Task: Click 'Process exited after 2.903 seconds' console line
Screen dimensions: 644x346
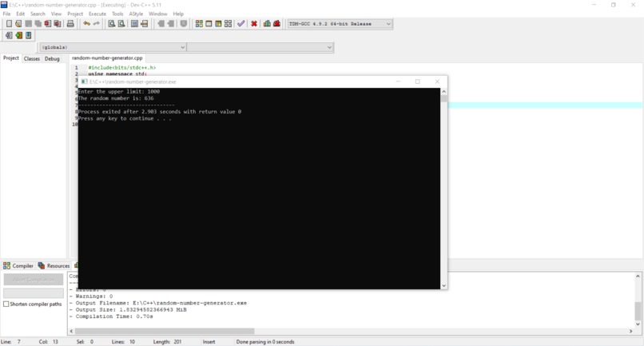Action: click(x=160, y=111)
